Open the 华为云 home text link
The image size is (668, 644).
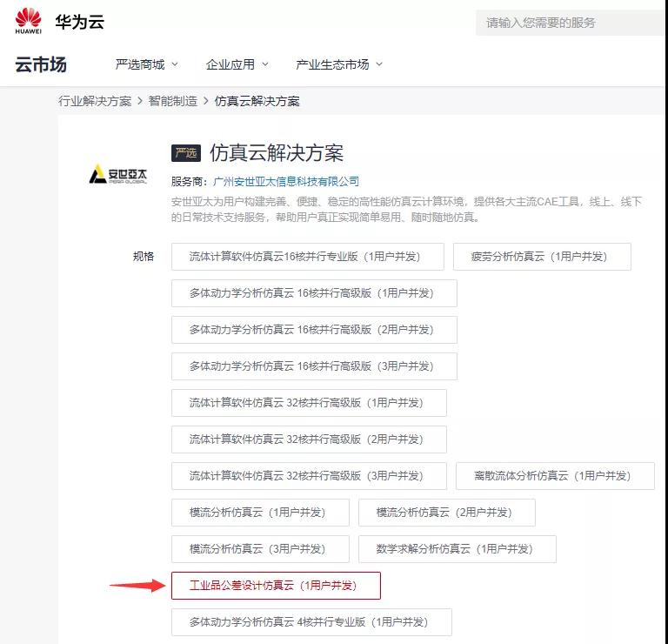pos(80,22)
